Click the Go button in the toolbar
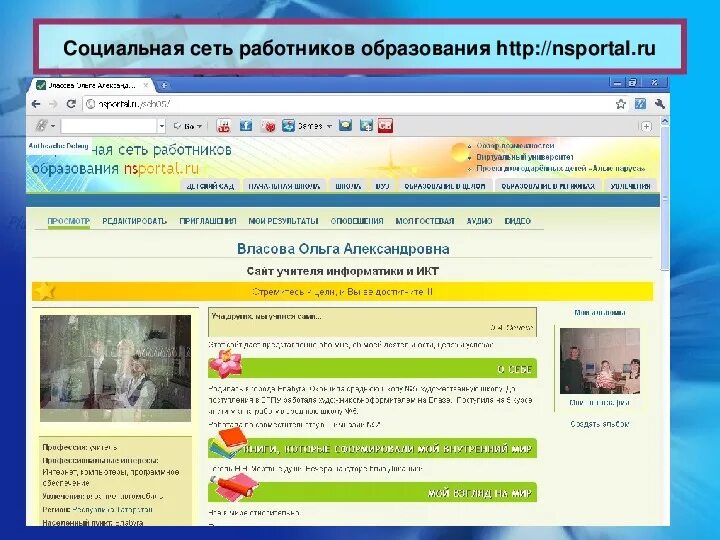 (x=185, y=126)
